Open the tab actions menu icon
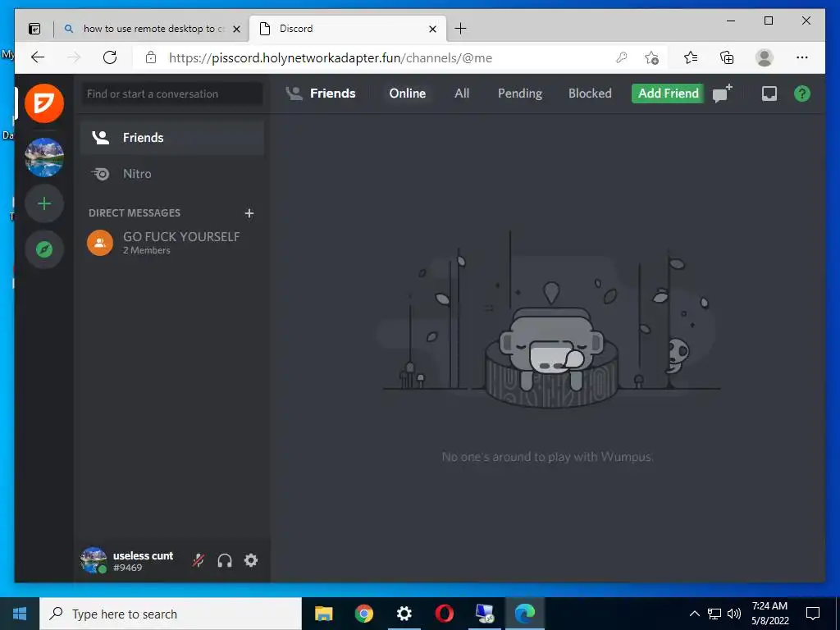The height and width of the screenshot is (630, 840). (34, 29)
